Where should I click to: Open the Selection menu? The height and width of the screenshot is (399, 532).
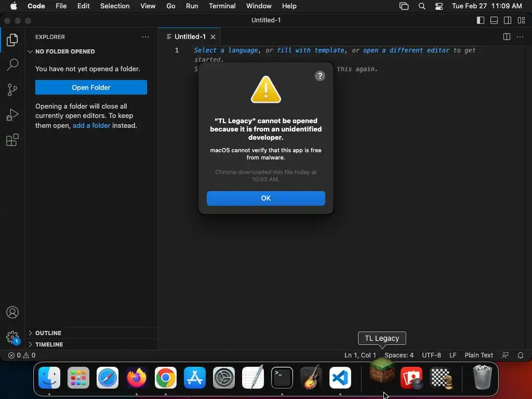tap(115, 6)
